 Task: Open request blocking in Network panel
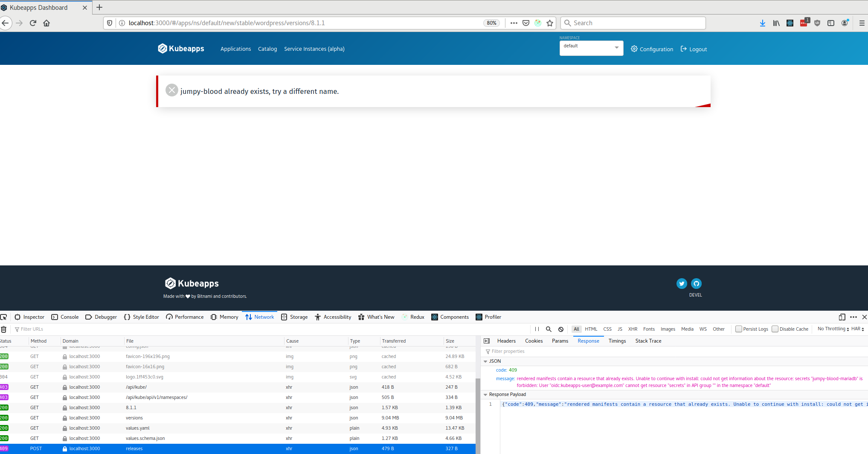560,329
